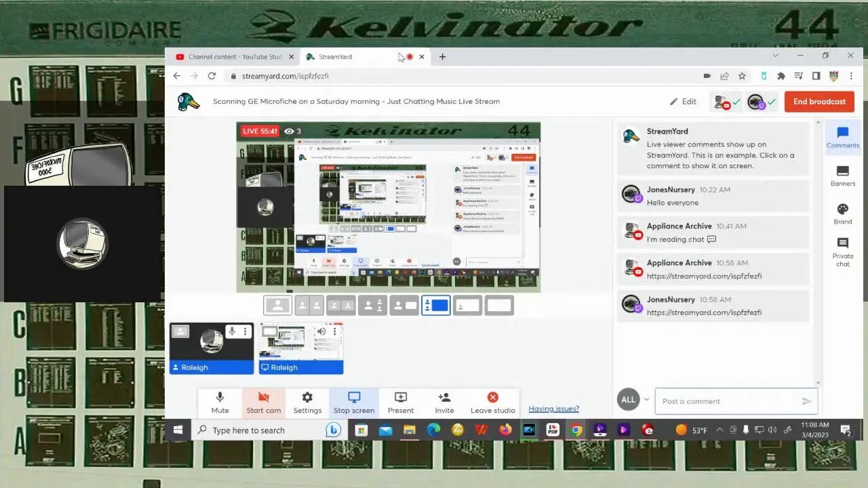Click Stop screen sharing button
The image size is (868, 488).
click(354, 403)
